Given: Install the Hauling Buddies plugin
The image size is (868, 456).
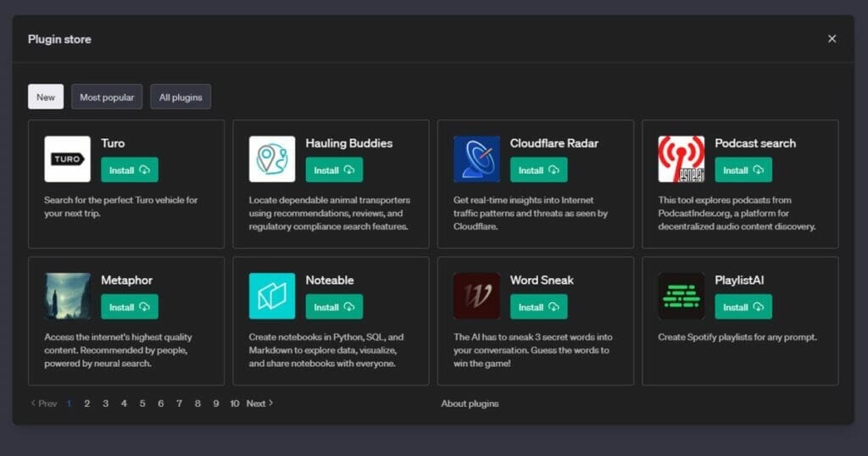Looking at the screenshot, I should point(334,170).
